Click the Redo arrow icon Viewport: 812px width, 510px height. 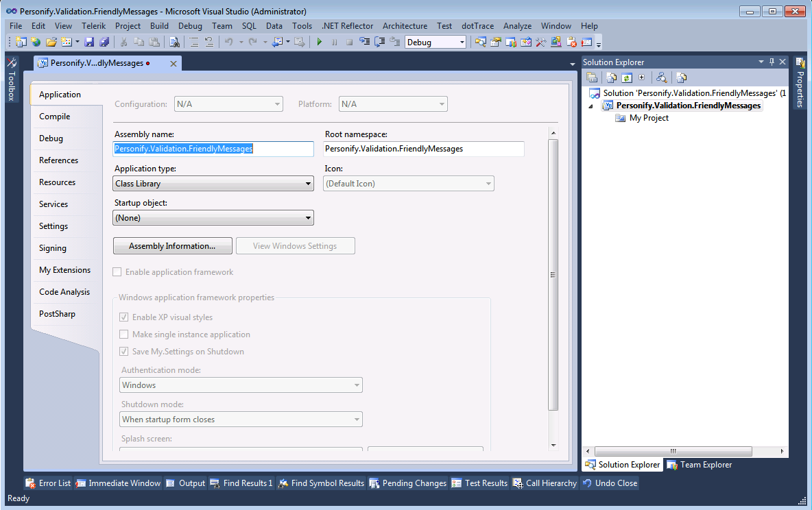coord(252,42)
